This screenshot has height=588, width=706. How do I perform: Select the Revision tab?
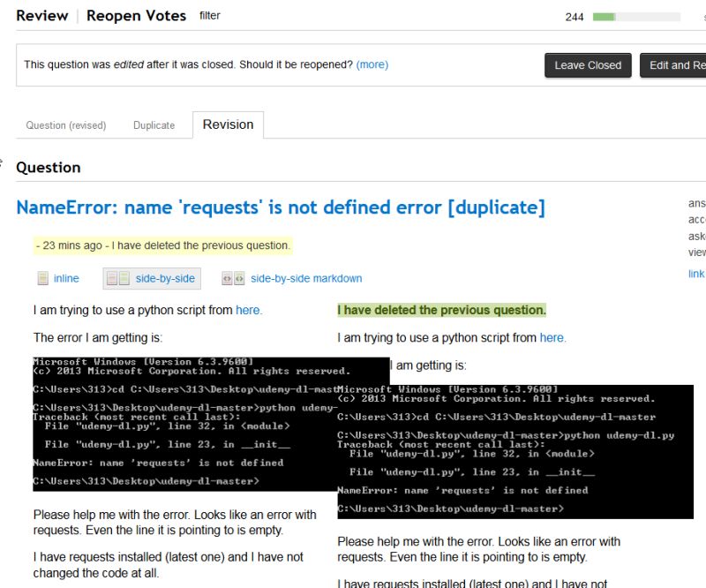click(x=228, y=124)
